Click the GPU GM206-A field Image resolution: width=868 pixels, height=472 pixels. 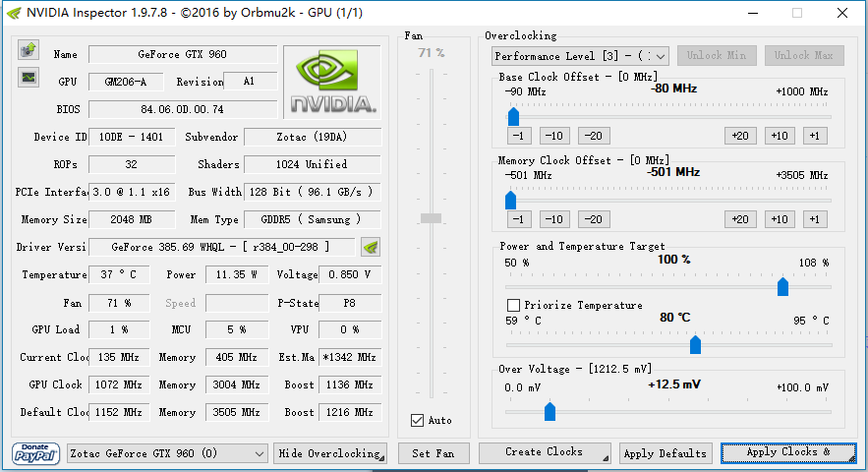click(x=126, y=82)
